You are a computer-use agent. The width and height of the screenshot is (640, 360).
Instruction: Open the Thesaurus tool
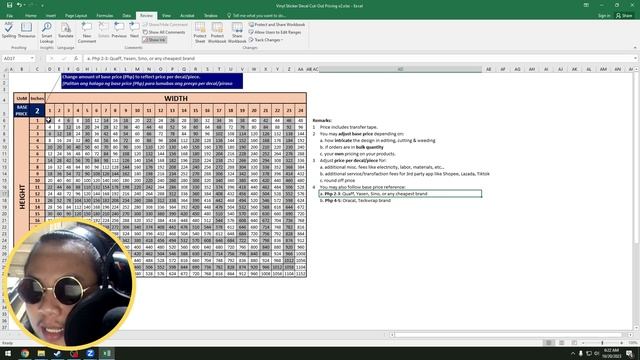(x=27, y=31)
